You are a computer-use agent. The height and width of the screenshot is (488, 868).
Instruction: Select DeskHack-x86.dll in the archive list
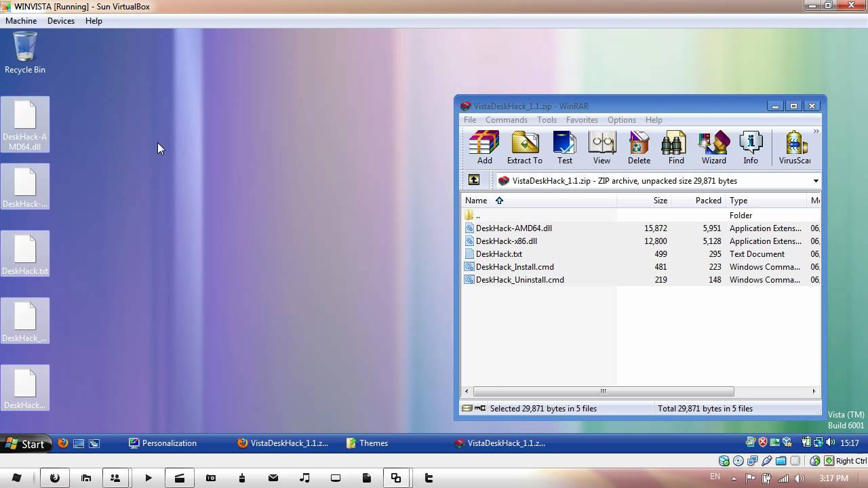coord(641,241)
